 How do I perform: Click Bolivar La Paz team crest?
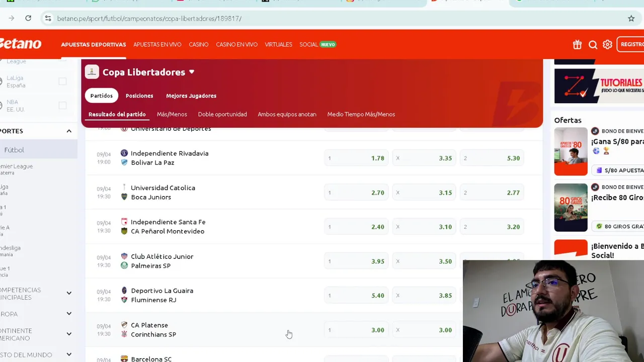[x=124, y=162]
